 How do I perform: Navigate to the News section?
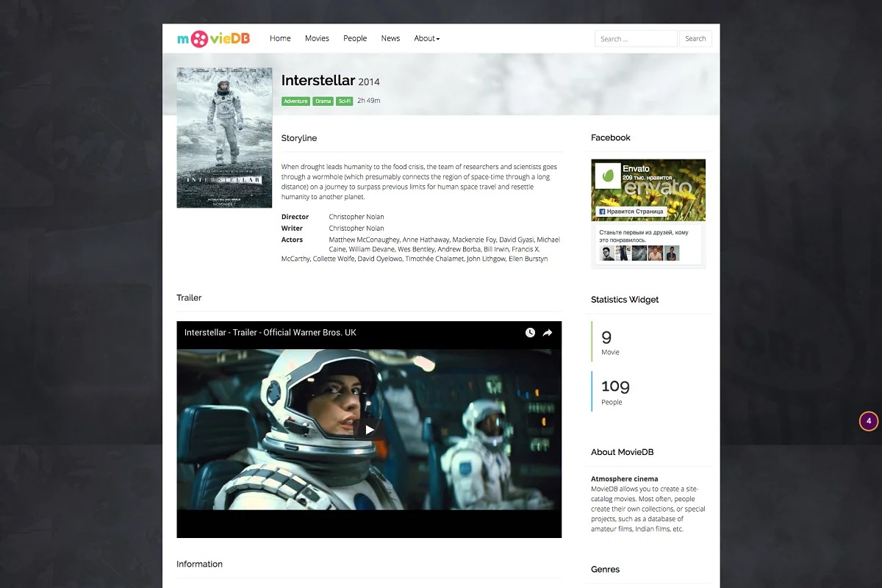(x=390, y=38)
